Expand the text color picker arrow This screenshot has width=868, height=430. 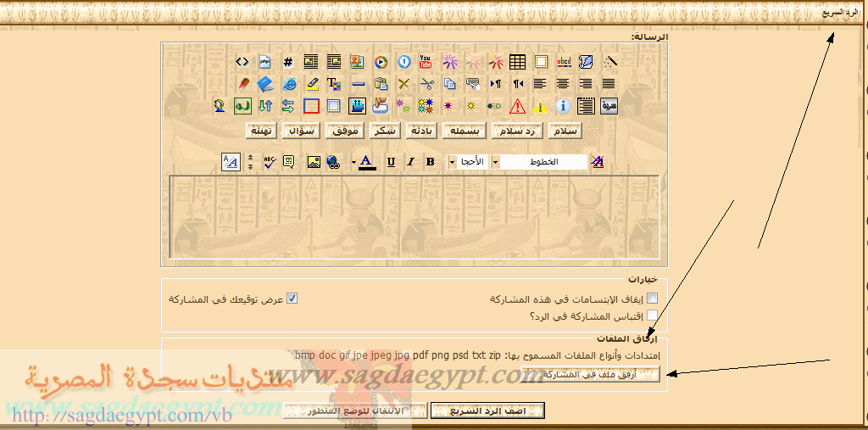[x=353, y=162]
